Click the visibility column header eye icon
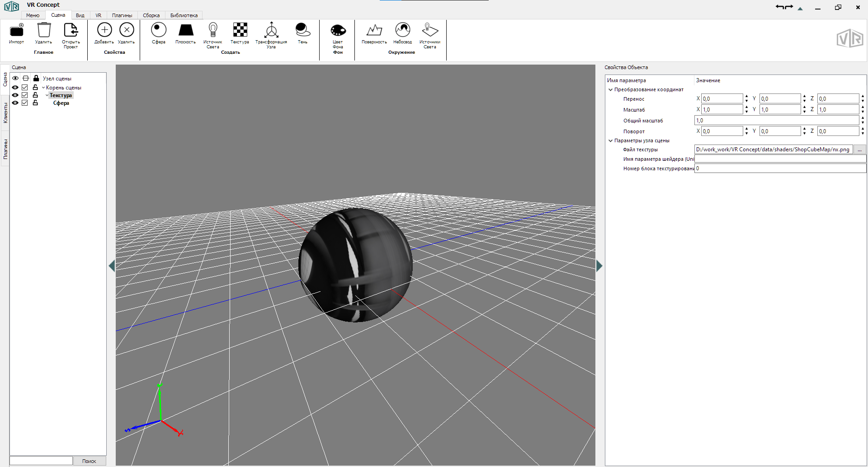868x467 pixels. pyautogui.click(x=15, y=78)
